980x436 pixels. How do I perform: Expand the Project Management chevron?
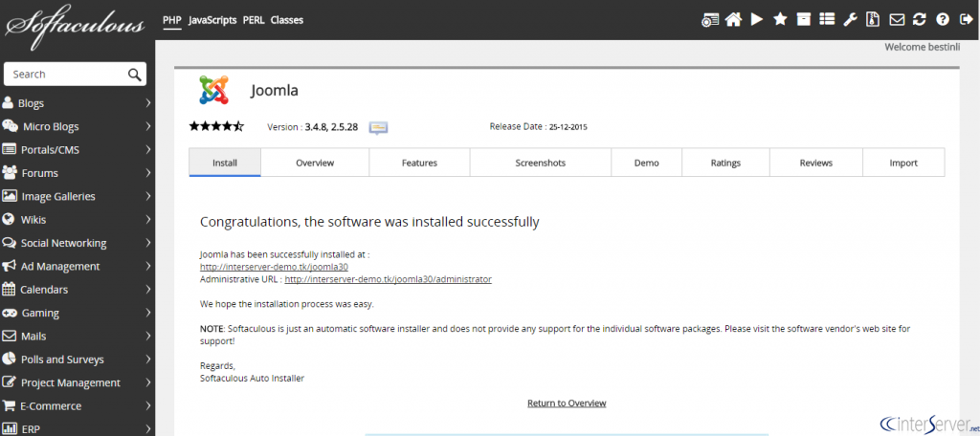point(148,382)
